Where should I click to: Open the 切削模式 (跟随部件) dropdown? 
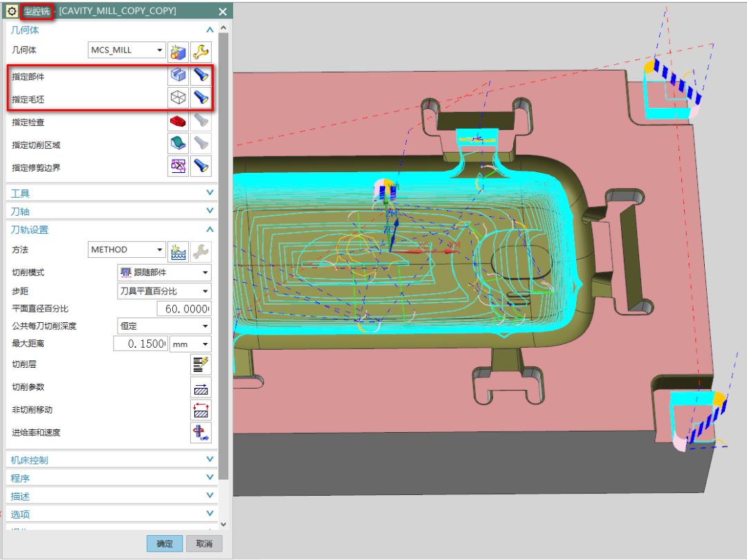pos(164,272)
